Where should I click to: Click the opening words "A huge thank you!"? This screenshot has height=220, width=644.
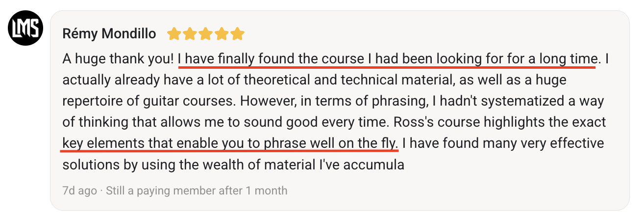point(118,59)
